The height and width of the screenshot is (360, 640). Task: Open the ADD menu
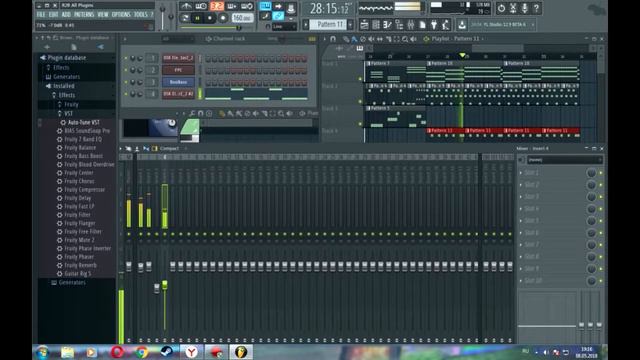tap(66, 15)
